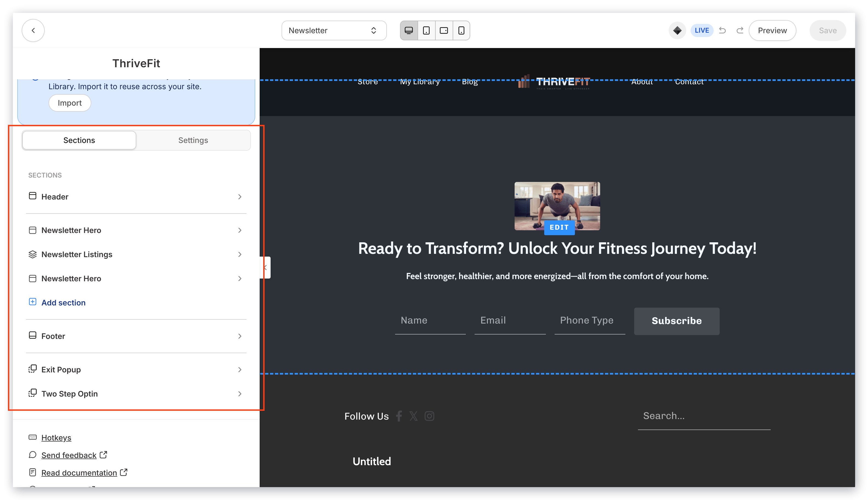Click the 'Feel stronger, healthier' subheading text
This screenshot has height=500, width=868.
(557, 276)
